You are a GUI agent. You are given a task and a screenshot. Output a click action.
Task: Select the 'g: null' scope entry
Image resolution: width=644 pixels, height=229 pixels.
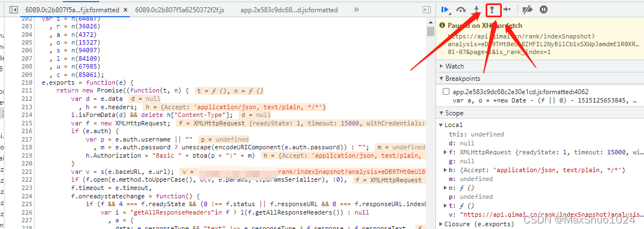click(462, 161)
